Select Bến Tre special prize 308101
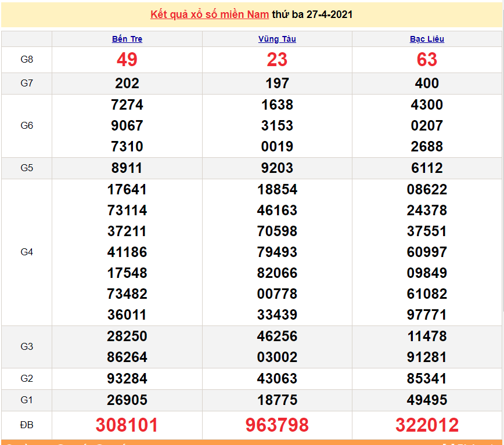This screenshot has height=445, width=504. click(x=127, y=425)
